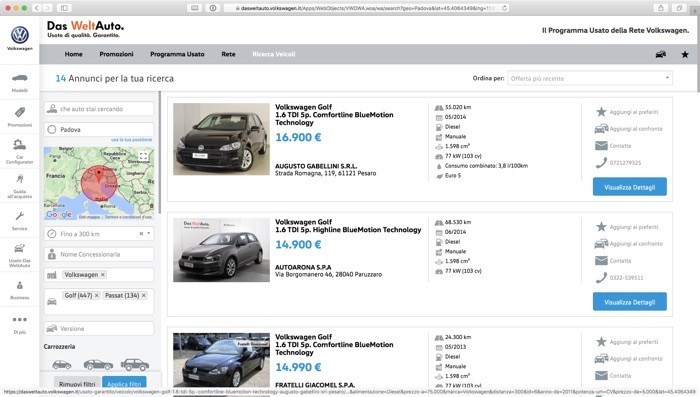Open the Ordina per sorting dropdown
Screen dimensions: 700x397
coord(590,78)
